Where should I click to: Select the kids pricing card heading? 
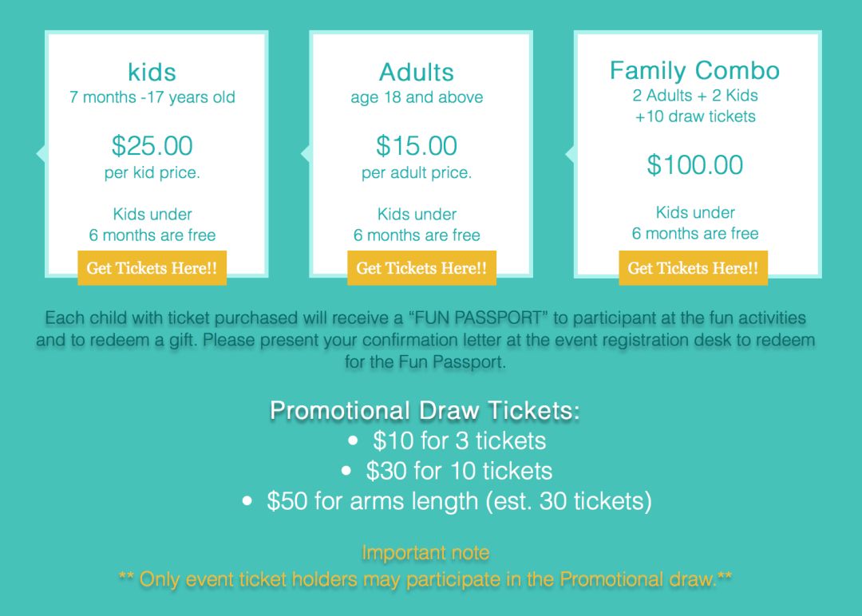(x=152, y=72)
